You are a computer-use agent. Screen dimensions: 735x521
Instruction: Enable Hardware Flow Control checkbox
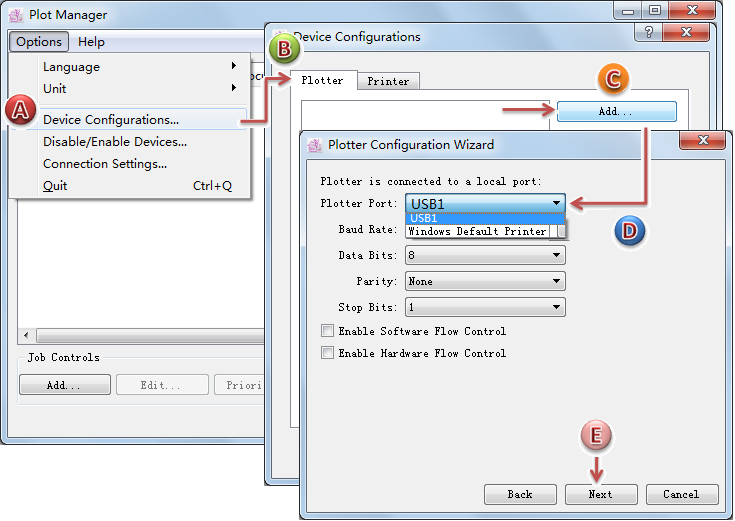coord(327,353)
